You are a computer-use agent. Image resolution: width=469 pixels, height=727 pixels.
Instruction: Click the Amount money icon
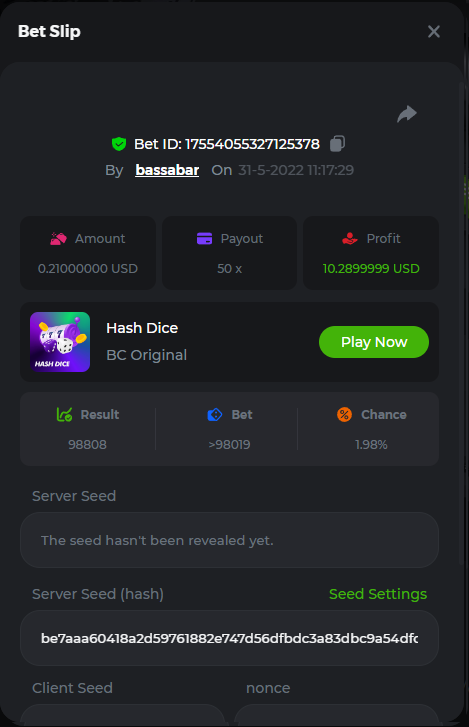[58, 239]
